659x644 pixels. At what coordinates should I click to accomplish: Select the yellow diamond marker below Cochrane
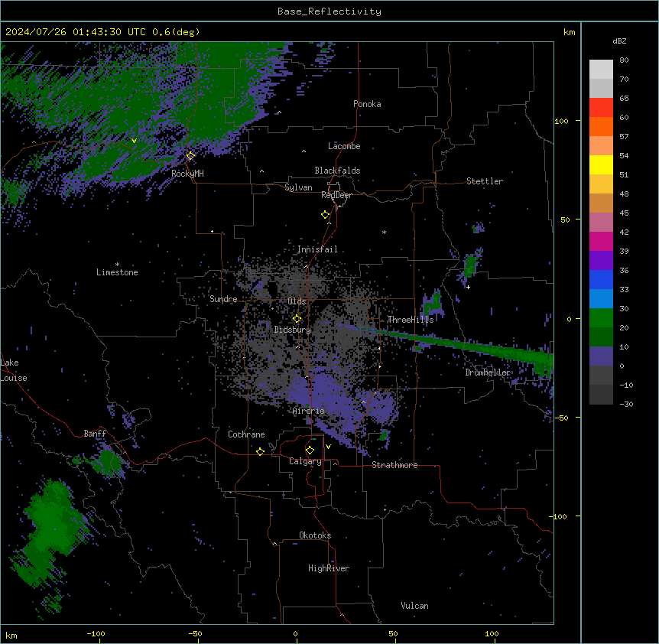coord(260,451)
